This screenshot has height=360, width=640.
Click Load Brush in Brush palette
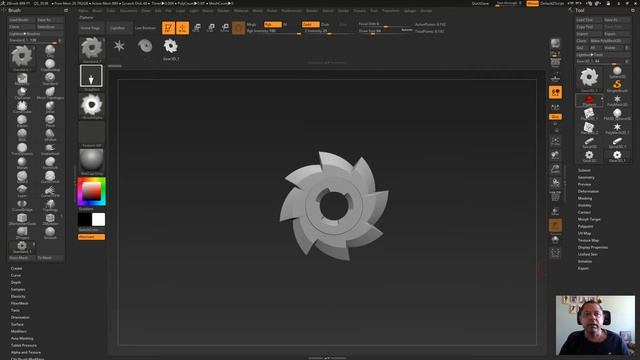[22, 20]
